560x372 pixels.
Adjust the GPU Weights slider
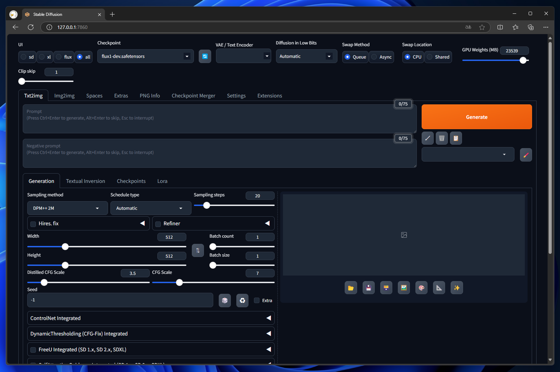pos(495,60)
